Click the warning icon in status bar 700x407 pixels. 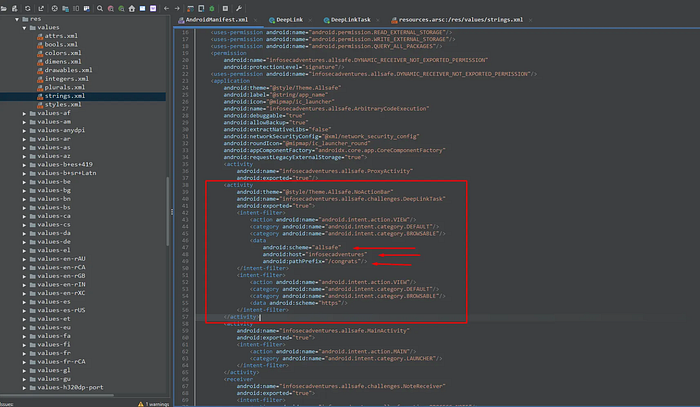tap(141, 404)
